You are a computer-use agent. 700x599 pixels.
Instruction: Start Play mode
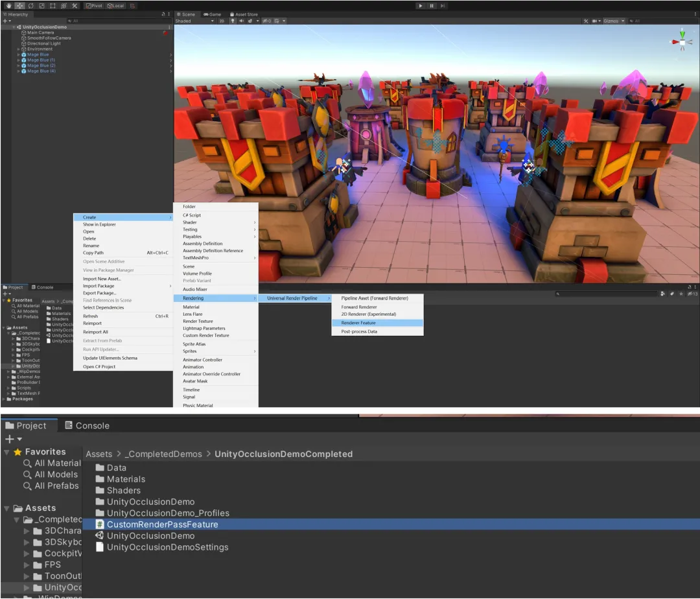tap(421, 6)
